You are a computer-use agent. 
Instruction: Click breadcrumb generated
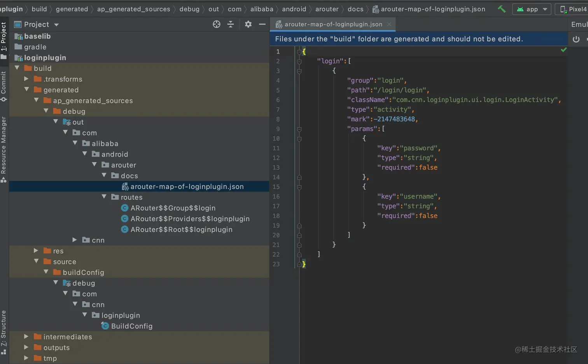coord(72,9)
